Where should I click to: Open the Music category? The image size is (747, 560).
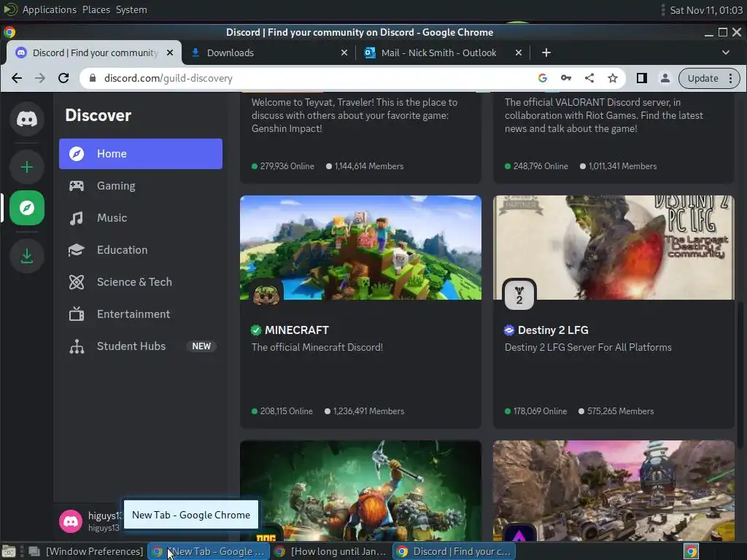click(x=141, y=217)
